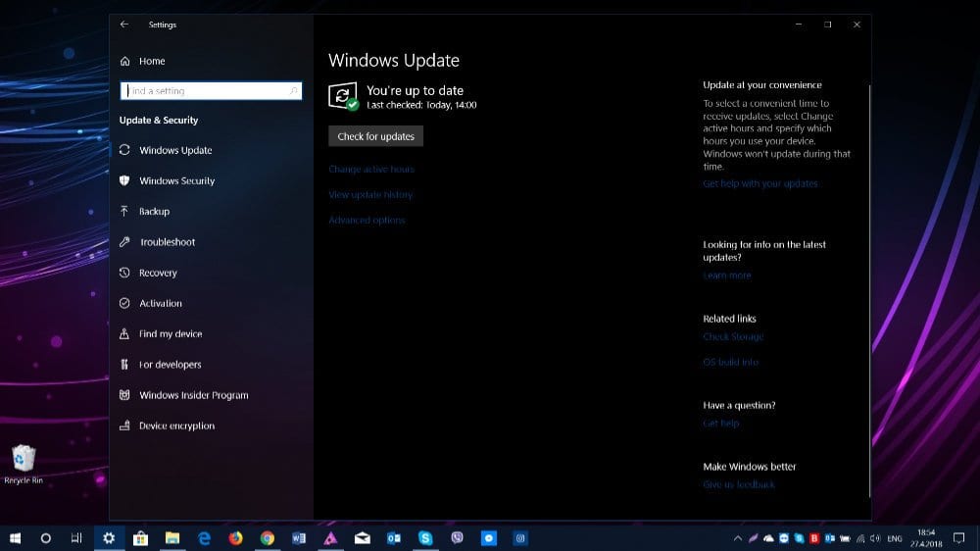Click Settings gear on taskbar
Viewport: 980px width, 551px height.
pos(109,538)
